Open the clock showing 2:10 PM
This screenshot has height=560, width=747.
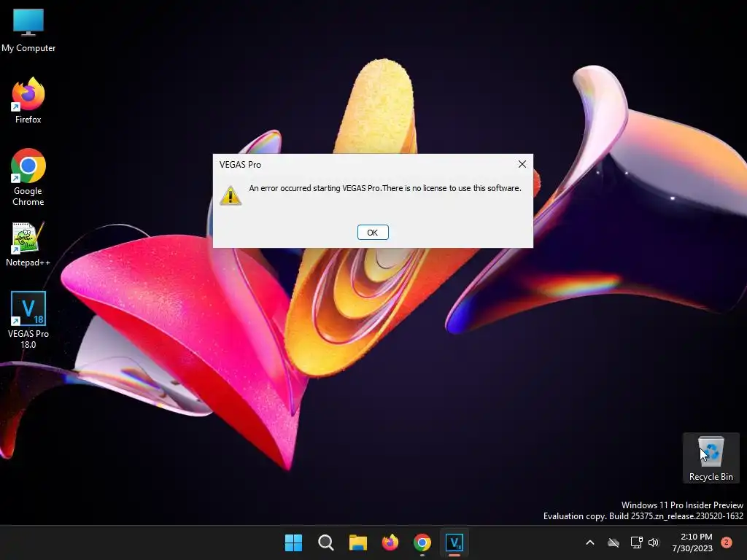coord(692,542)
